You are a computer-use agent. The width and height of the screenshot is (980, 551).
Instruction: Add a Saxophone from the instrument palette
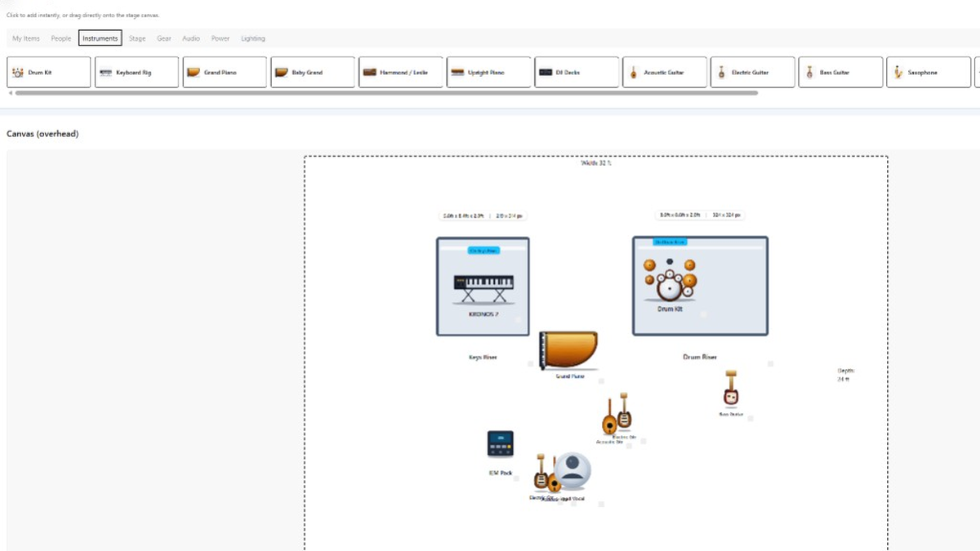pos(928,73)
